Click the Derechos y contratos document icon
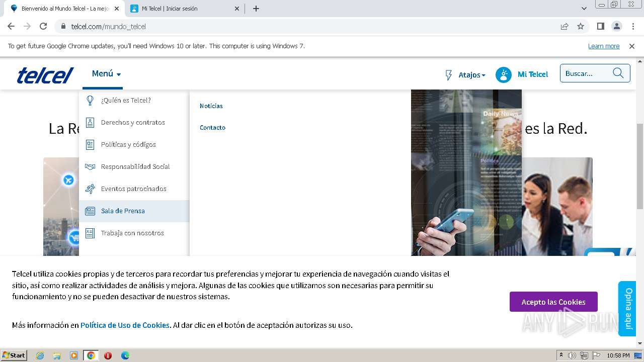The width and height of the screenshot is (644, 362). [x=90, y=123]
